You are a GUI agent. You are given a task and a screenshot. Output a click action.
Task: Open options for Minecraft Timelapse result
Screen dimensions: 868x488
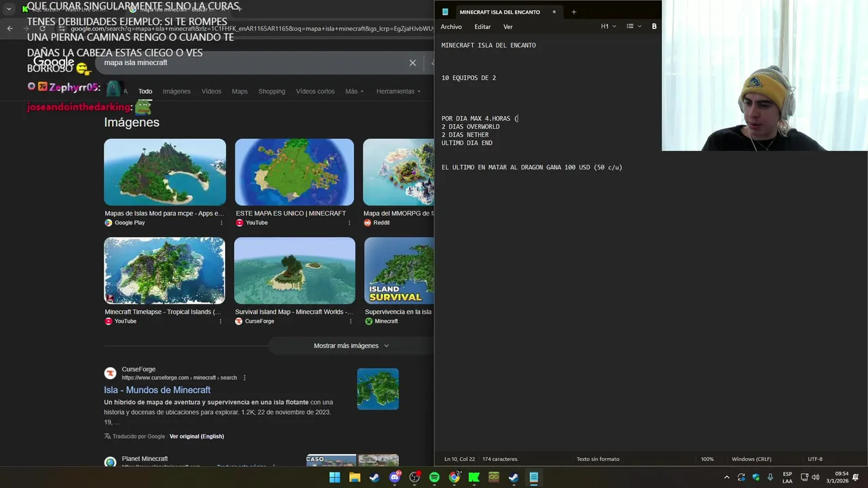click(x=220, y=321)
